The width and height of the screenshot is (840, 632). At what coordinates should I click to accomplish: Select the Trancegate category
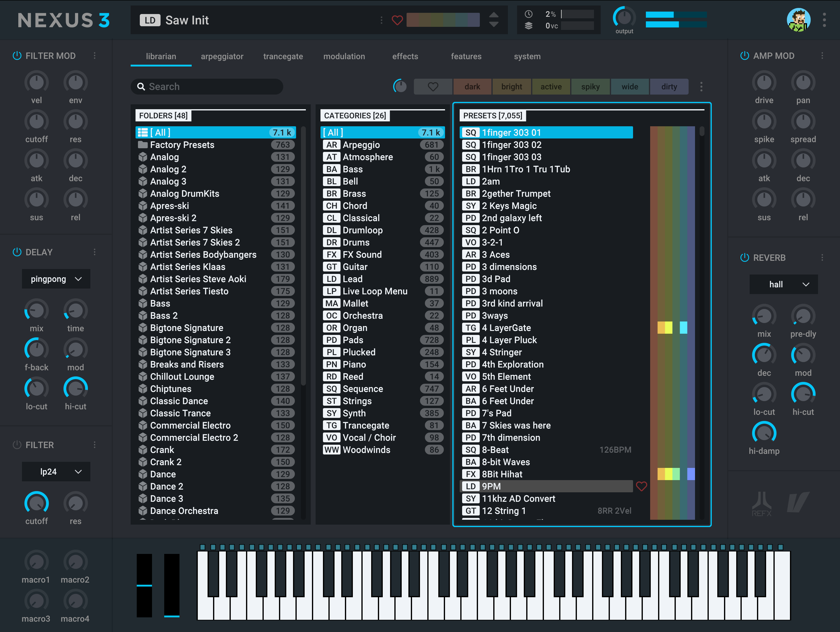pyautogui.click(x=382, y=425)
